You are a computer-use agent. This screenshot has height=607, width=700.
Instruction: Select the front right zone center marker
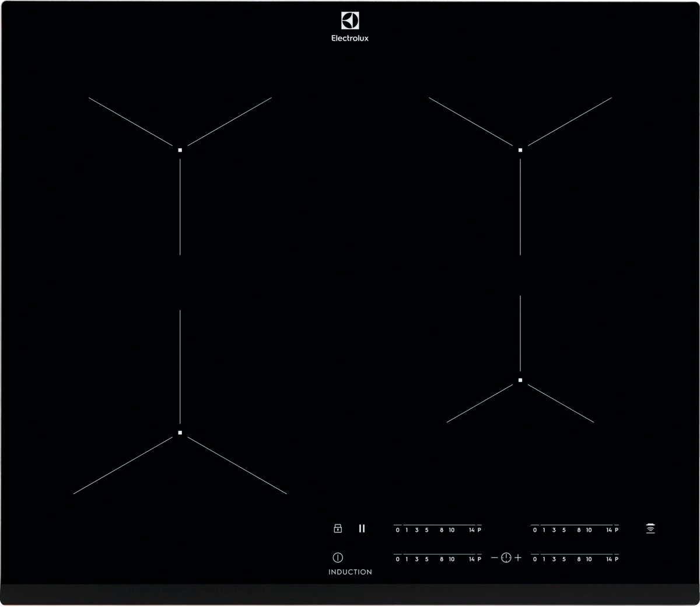(520, 380)
